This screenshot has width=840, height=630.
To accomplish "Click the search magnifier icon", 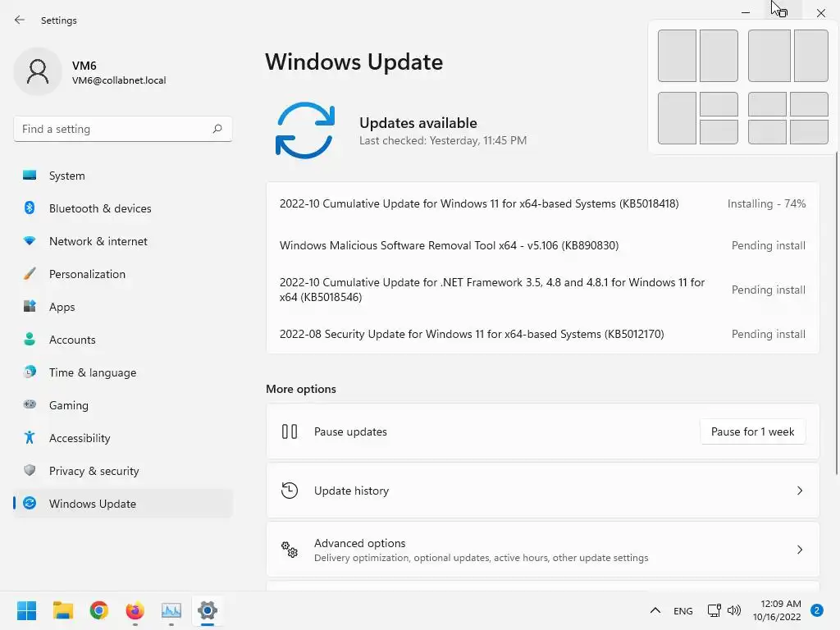I will [217, 129].
